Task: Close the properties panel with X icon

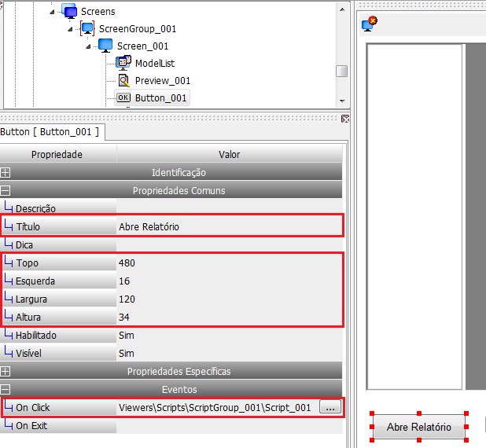Action: [345, 119]
